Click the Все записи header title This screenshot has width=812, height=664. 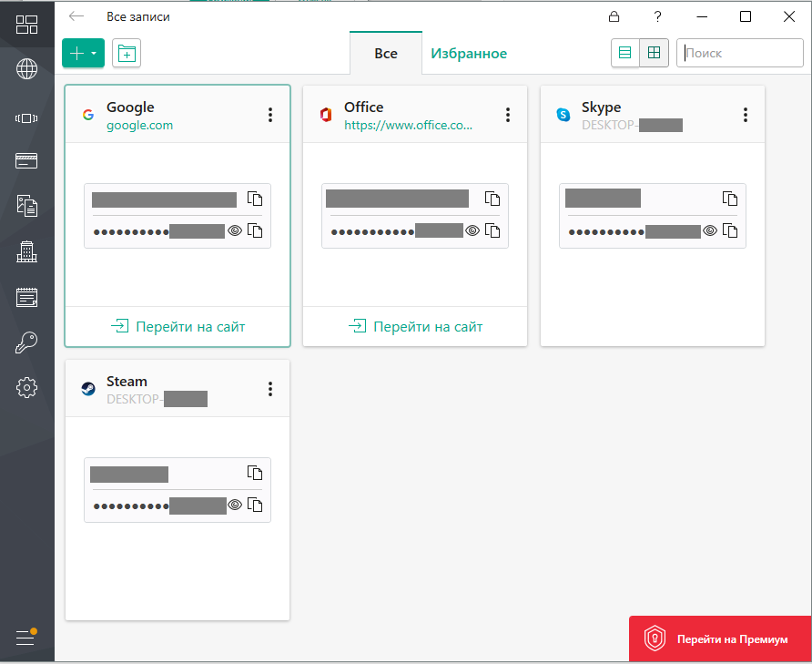click(x=138, y=16)
